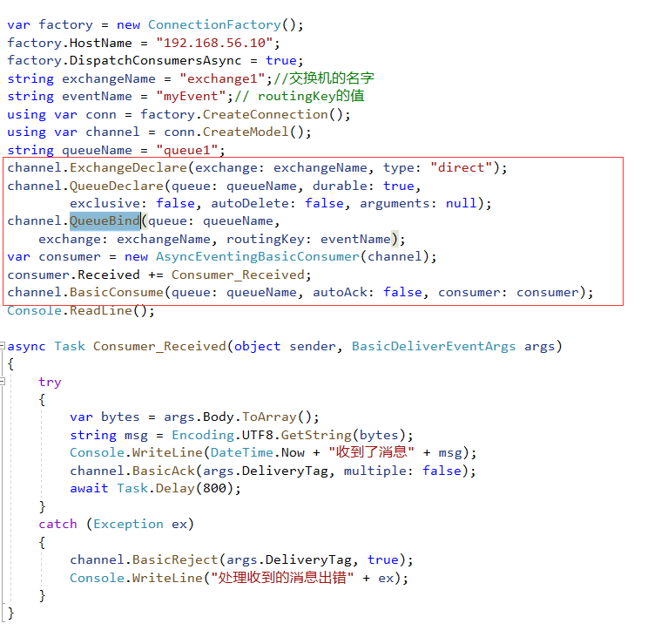
Task: Click the Encoding class name
Action: [x=203, y=435]
